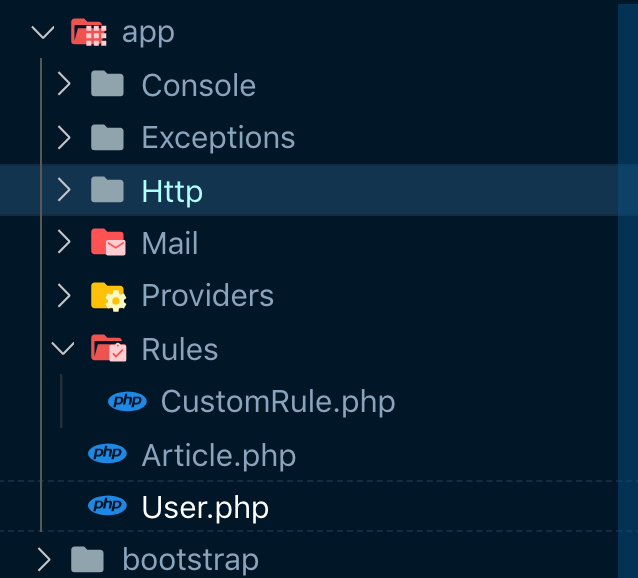Viewport: 638px width, 578px height.
Task: Collapse the Rules folder chevron
Action: 64,349
